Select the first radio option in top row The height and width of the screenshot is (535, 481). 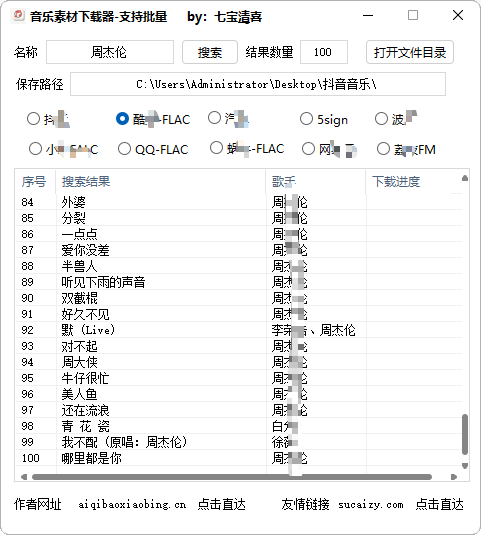point(33,119)
